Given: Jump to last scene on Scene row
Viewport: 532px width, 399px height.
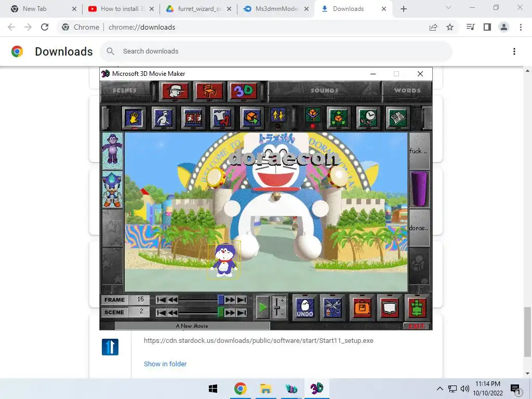Looking at the screenshot, I should point(242,312).
